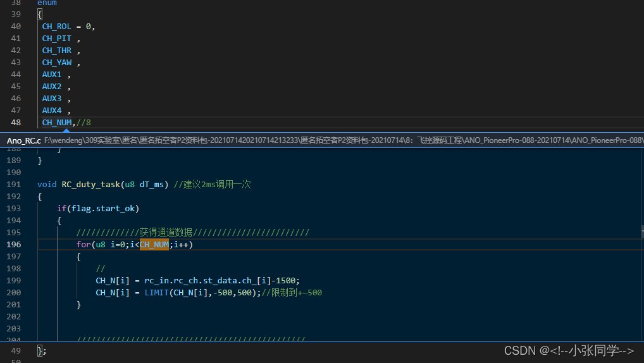The height and width of the screenshot is (363, 644).
Task: Click the //限制到+-500 comment
Action: tap(292, 292)
